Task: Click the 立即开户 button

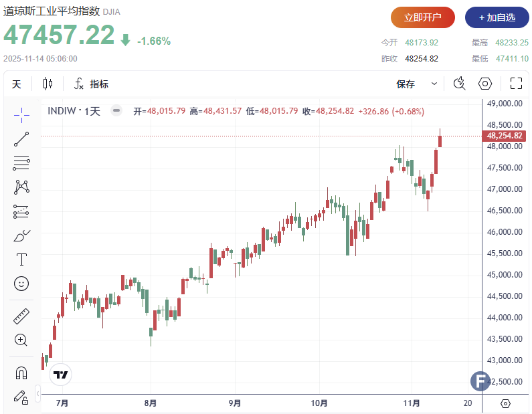Action: coord(423,17)
